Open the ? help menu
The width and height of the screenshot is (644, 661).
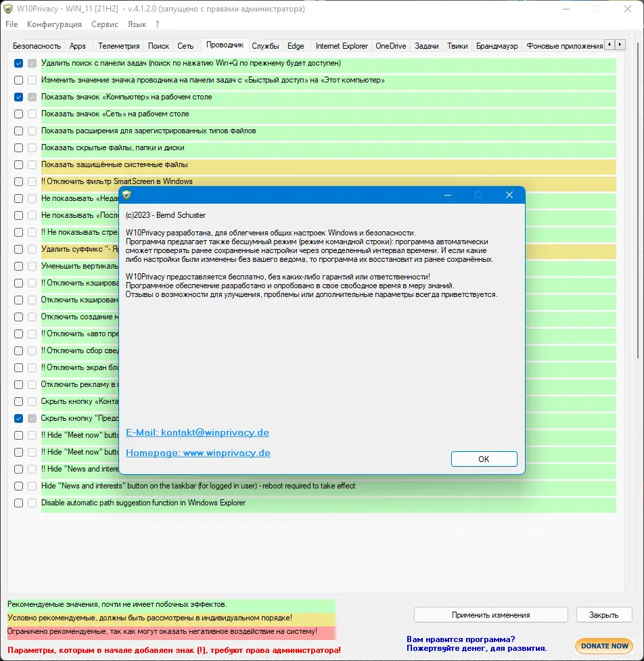tap(157, 24)
